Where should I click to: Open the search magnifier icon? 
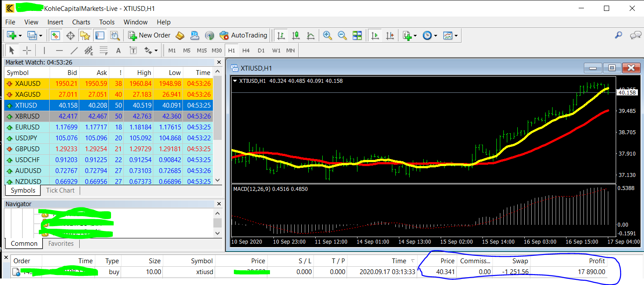pyautogui.click(x=618, y=35)
